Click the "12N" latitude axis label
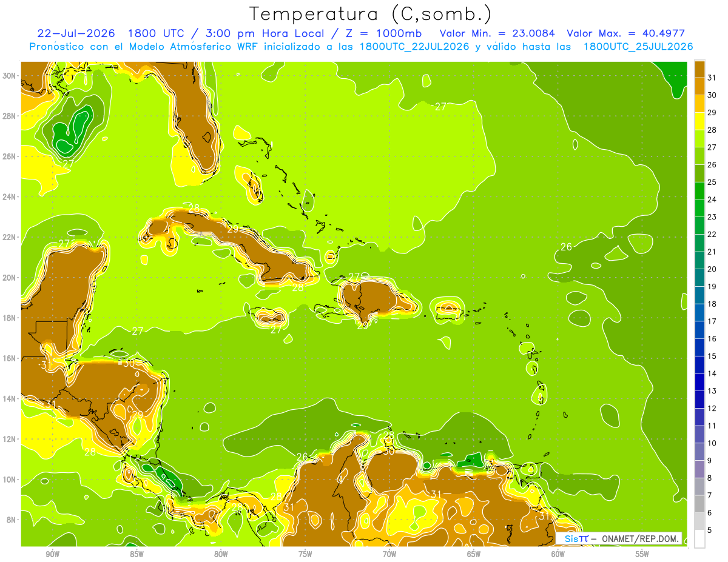 [x=9, y=439]
